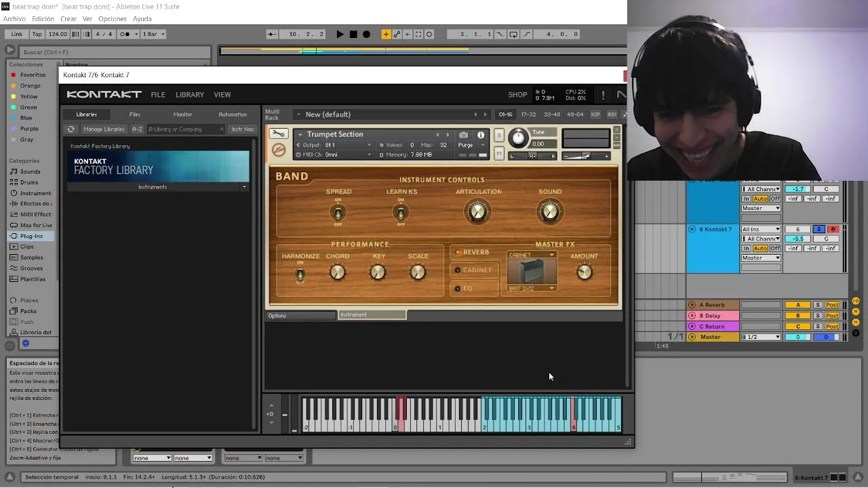This screenshot has width=868, height=488.
Task: Open the Kontakt FILE menu
Action: pyautogui.click(x=158, y=95)
